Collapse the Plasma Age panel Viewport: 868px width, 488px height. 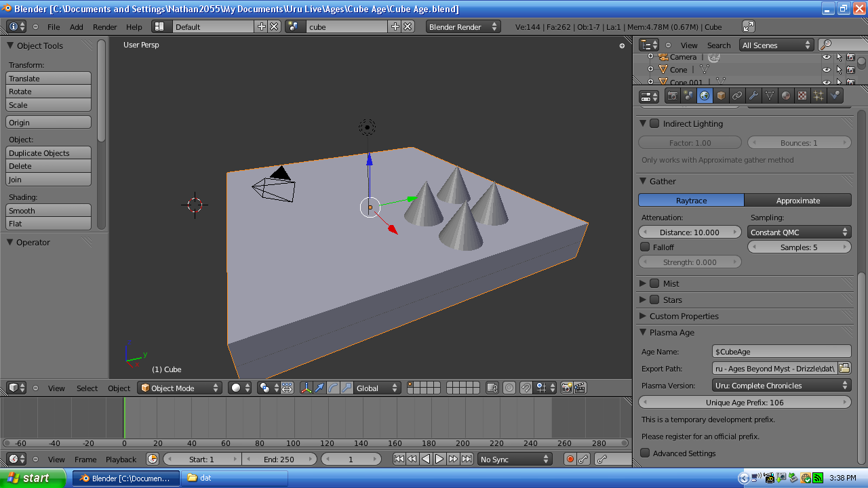point(643,332)
